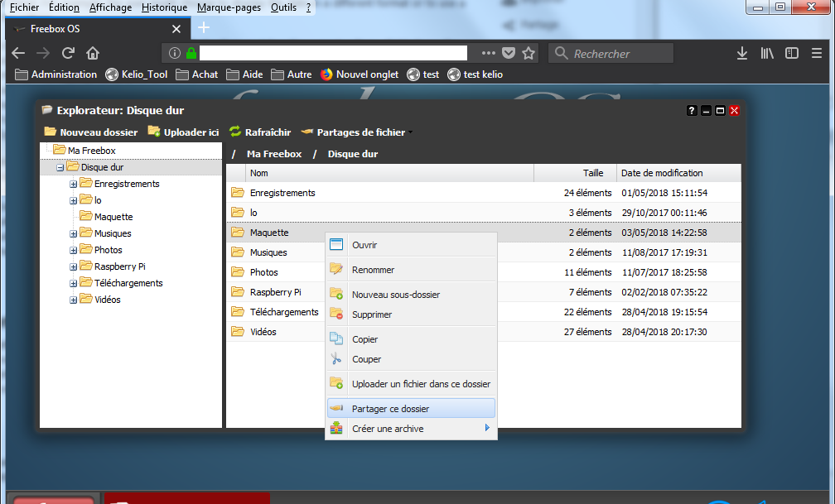Expand the Musiques tree node
Image resolution: width=835 pixels, height=504 pixels.
pos(74,233)
